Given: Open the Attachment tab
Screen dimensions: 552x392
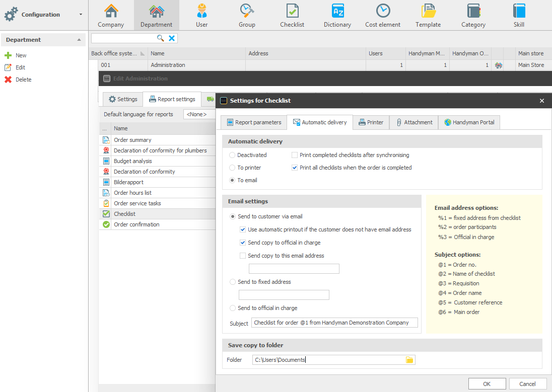Looking at the screenshot, I should pos(414,122).
